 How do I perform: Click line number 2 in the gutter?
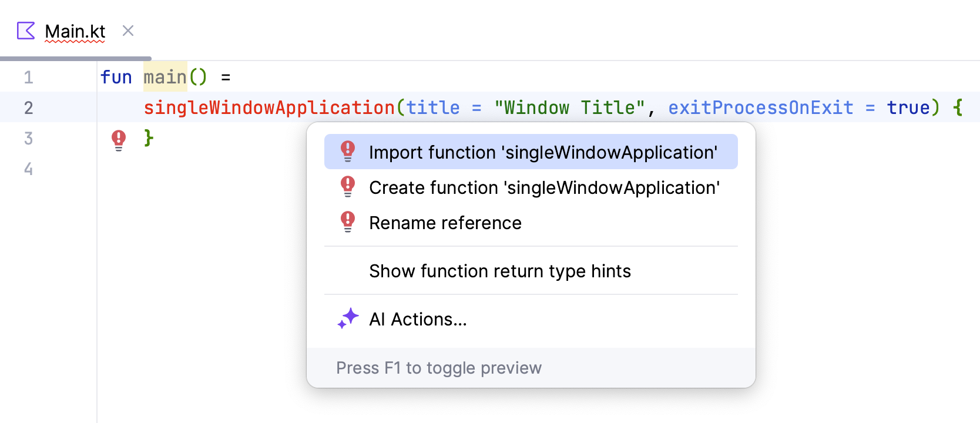tap(28, 108)
